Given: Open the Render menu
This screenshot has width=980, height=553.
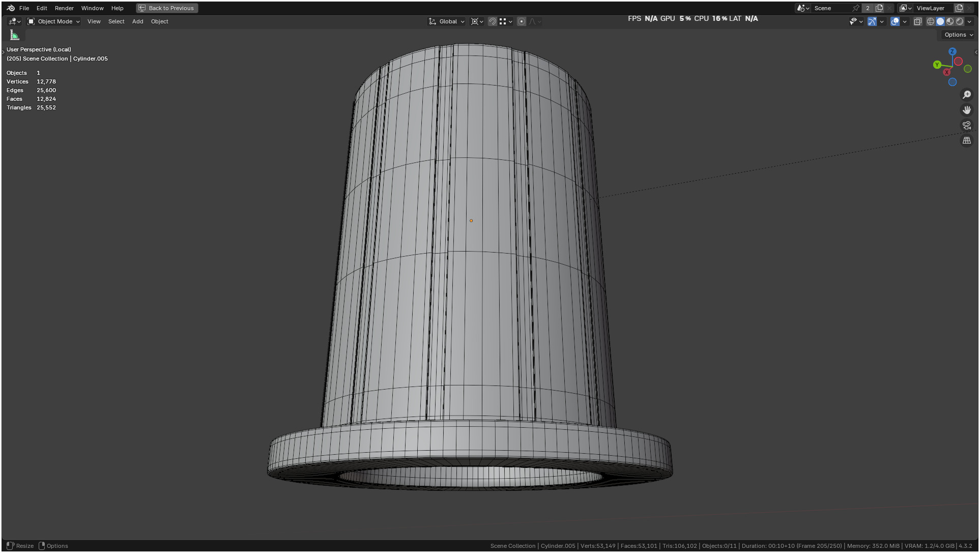Looking at the screenshot, I should coord(64,8).
